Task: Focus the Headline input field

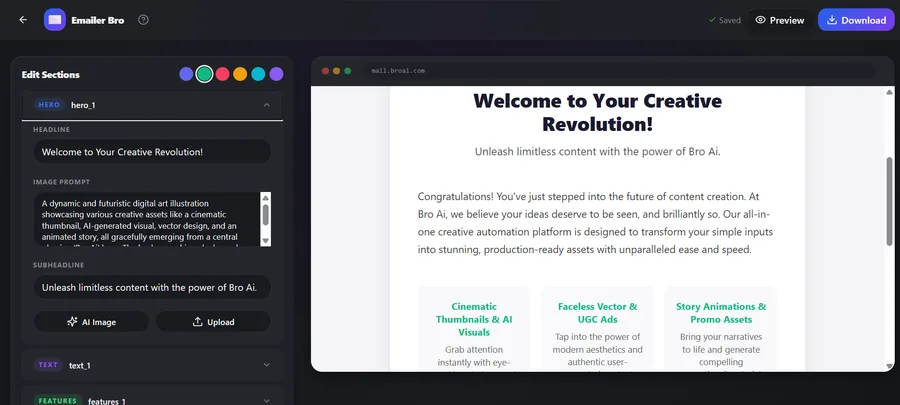Action: [152, 152]
